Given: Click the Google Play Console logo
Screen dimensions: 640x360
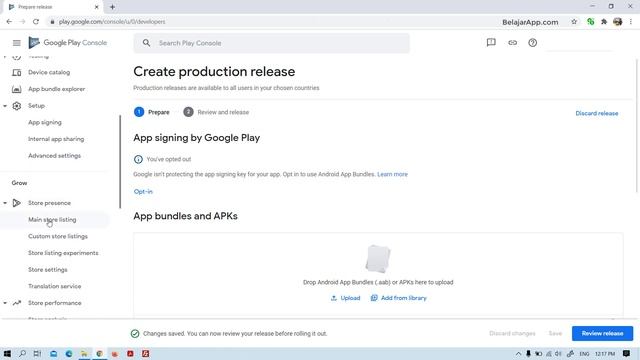Looking at the screenshot, I should pos(67,43).
